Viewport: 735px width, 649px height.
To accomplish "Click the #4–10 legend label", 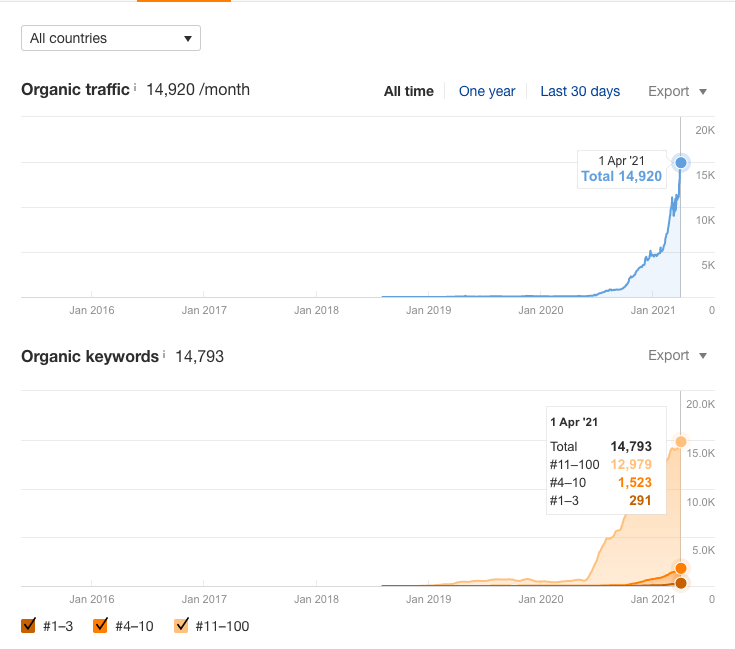I will (137, 626).
